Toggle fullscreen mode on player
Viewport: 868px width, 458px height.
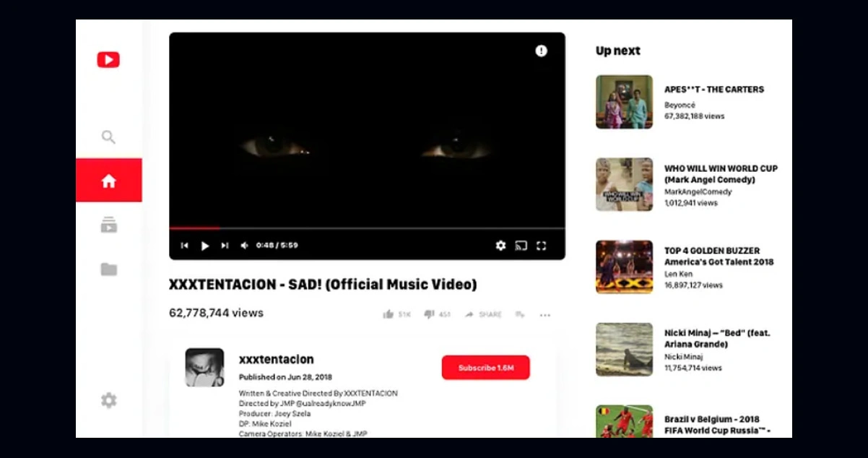(x=541, y=246)
